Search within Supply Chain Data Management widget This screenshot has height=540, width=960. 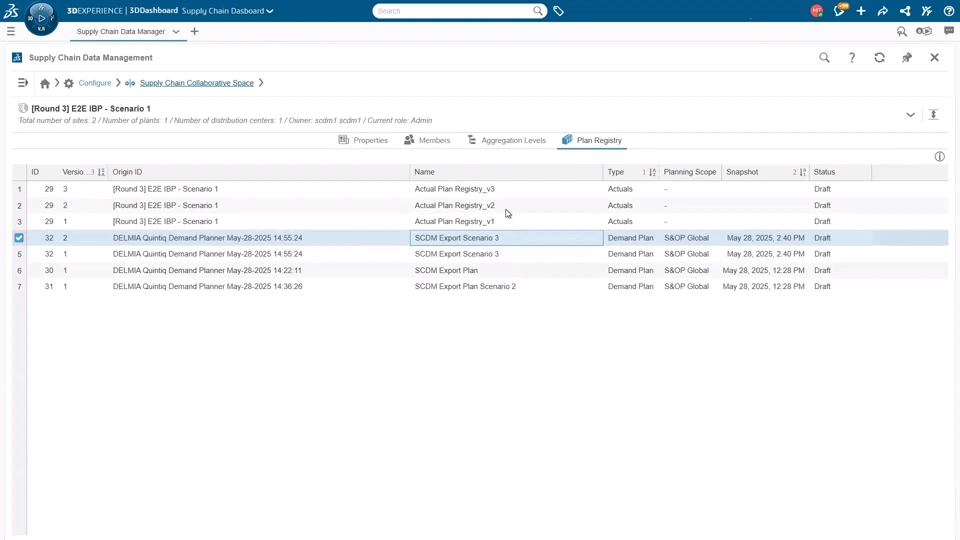point(824,58)
